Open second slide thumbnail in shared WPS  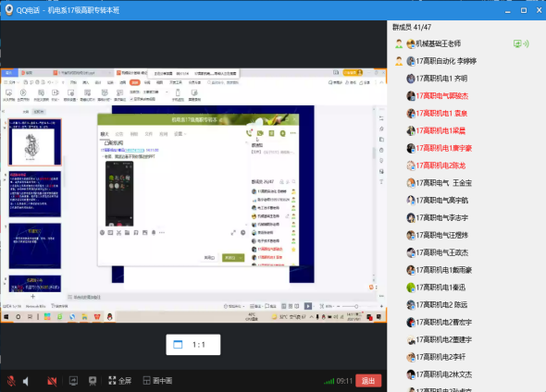pyautogui.click(x=35, y=194)
